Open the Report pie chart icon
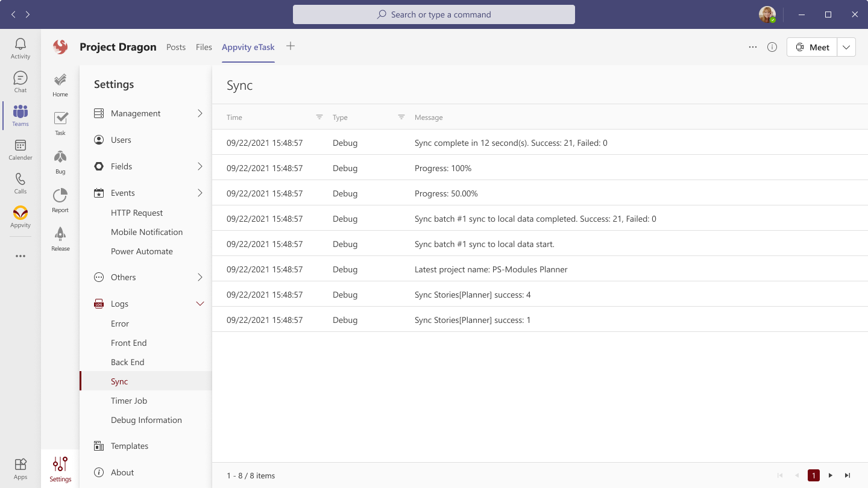 coord(60,200)
